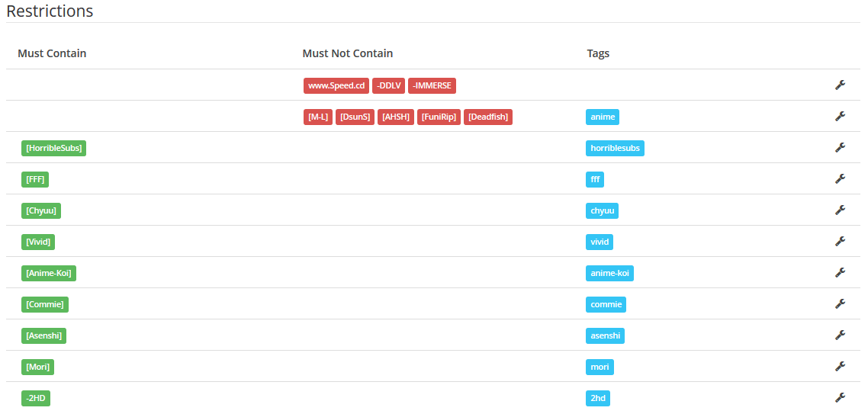The height and width of the screenshot is (414, 868).
Task: Open wrench editor for Vivid restriction
Action: pyautogui.click(x=840, y=241)
